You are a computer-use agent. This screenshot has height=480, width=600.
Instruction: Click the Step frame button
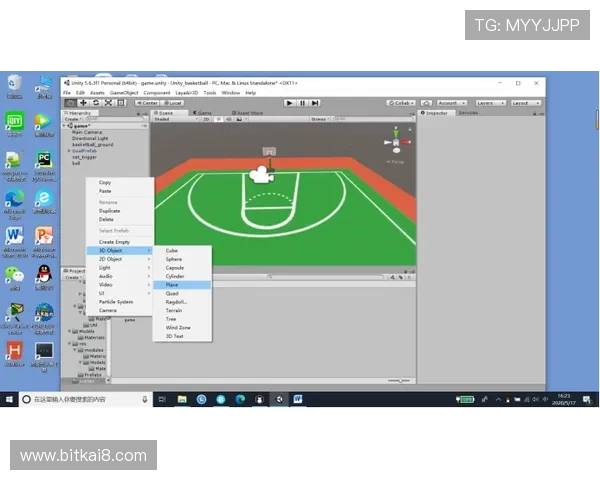coord(314,103)
